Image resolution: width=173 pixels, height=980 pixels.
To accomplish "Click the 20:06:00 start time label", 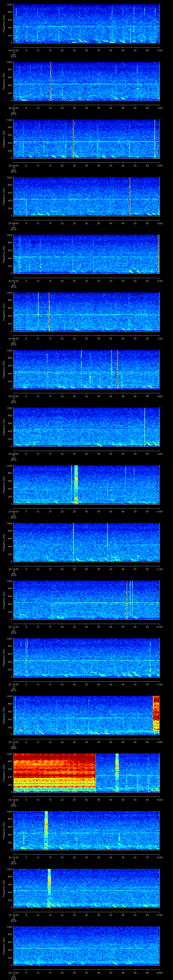I will 13,339.
